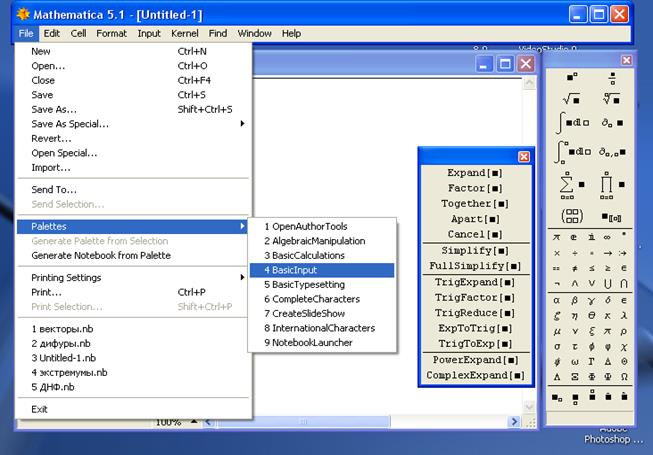Choose Exit from the File menu
Viewport: 653px width, 455px height.
[133, 409]
